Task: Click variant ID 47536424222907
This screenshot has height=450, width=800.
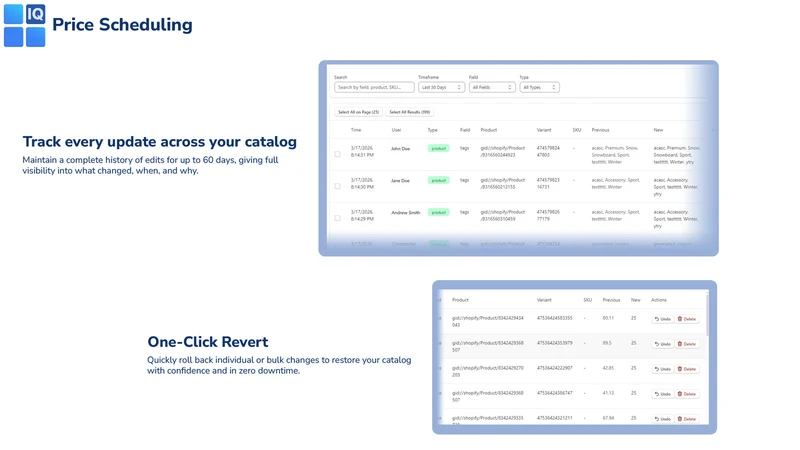Action: [555, 368]
